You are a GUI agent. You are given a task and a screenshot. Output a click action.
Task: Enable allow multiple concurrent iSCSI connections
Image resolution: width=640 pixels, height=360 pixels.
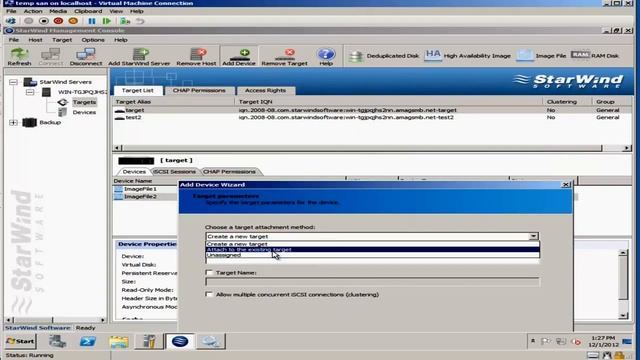tap(209, 294)
